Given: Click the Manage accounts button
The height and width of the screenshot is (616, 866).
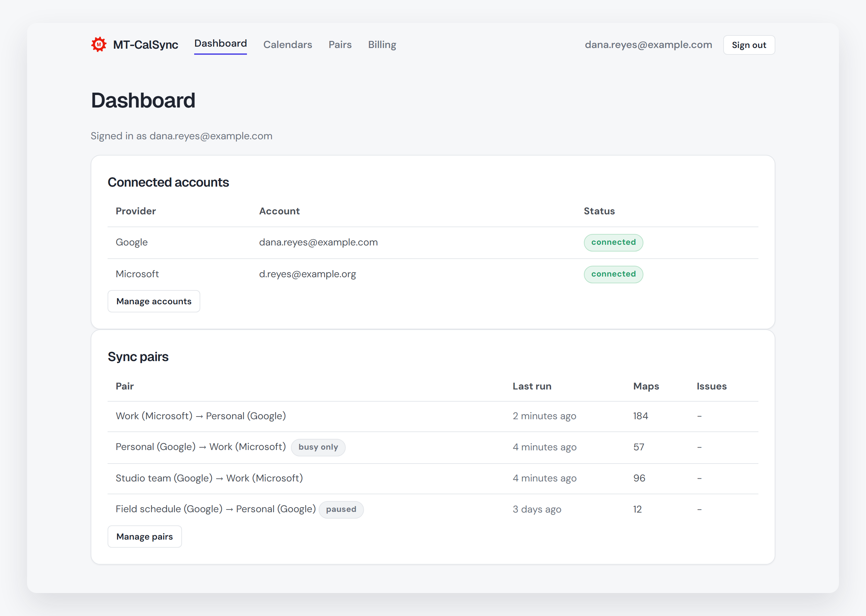Looking at the screenshot, I should (154, 301).
